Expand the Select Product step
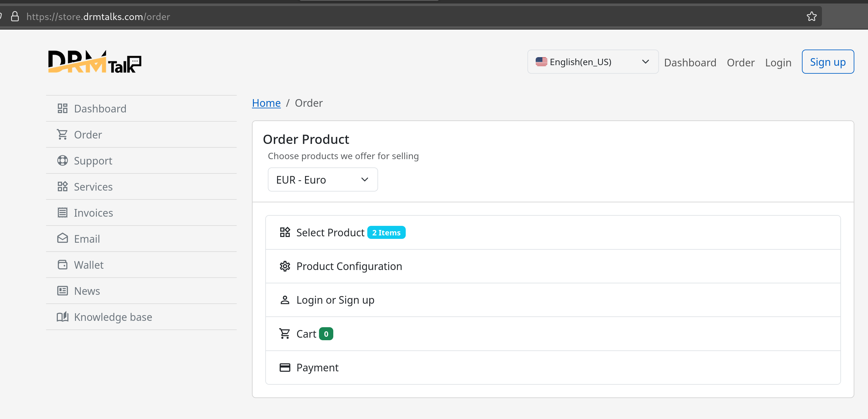Screen dimensions: 868x419 pyautogui.click(x=330, y=233)
